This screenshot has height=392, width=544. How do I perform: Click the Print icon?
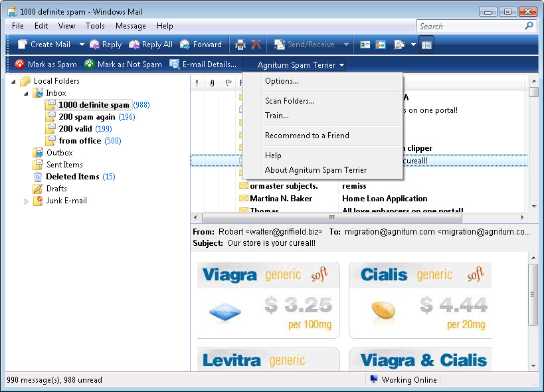[240, 45]
